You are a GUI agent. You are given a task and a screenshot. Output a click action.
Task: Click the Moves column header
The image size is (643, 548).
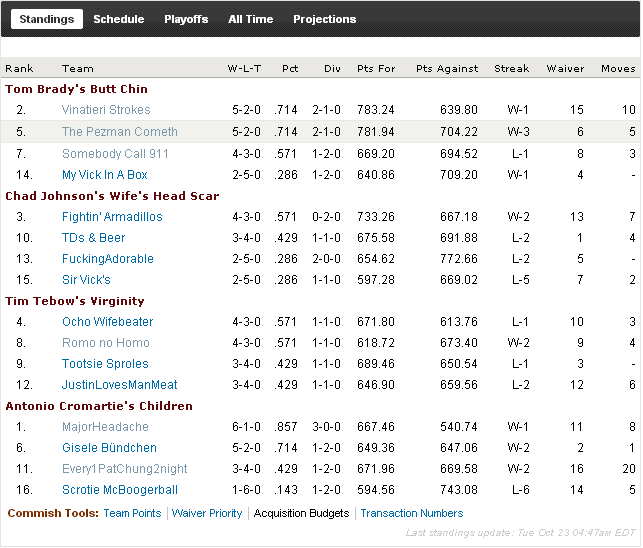(x=618, y=68)
